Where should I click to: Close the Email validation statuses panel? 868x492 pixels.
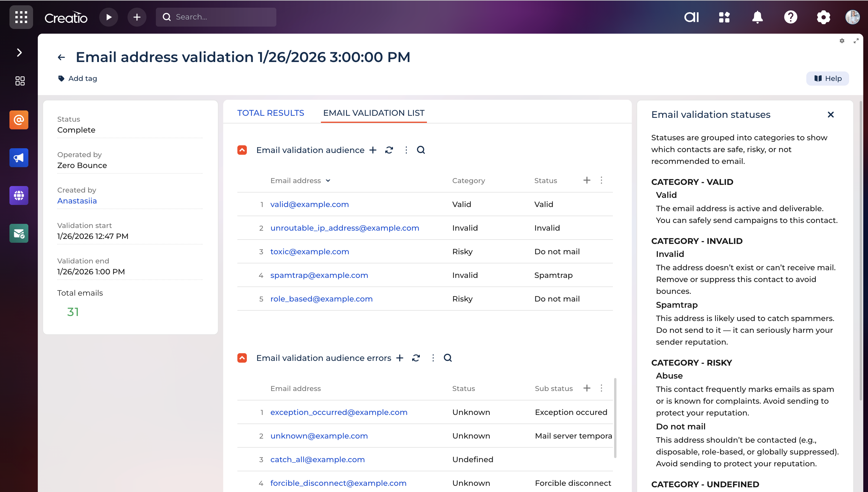(831, 115)
